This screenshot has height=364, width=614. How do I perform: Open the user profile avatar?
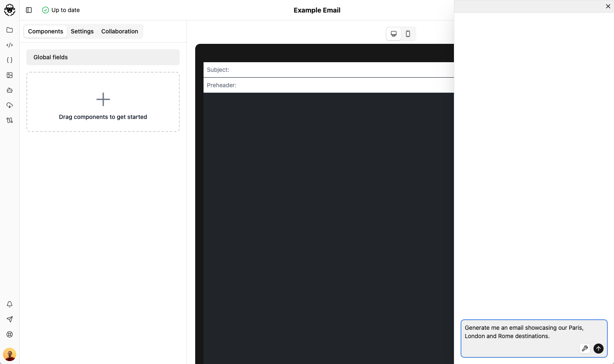10,354
